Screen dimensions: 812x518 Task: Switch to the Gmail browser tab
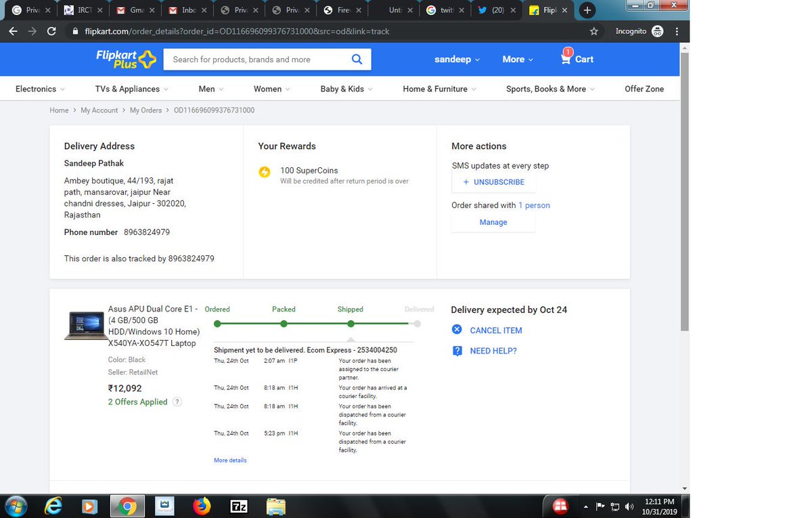click(x=134, y=11)
